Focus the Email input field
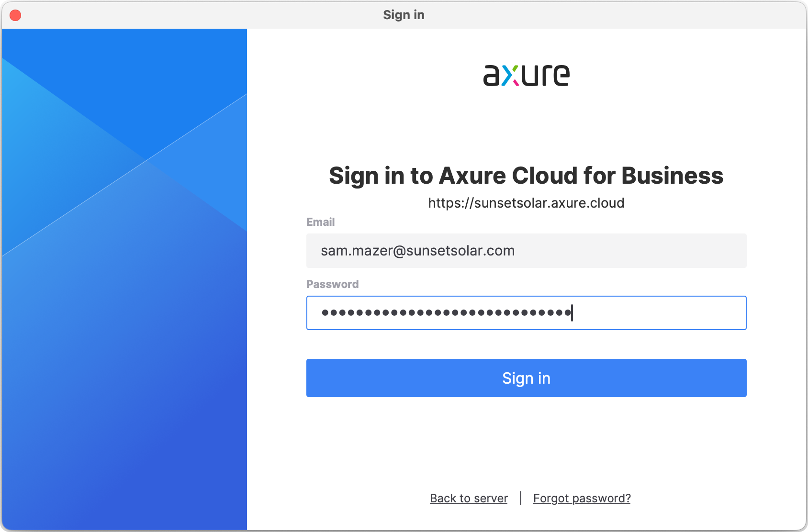This screenshot has width=808, height=532. coord(526,251)
